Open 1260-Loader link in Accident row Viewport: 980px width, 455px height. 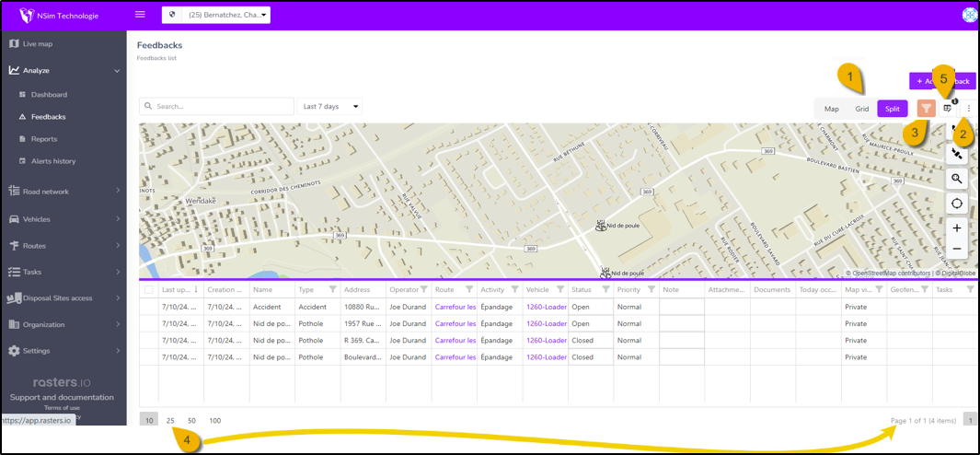pos(547,308)
